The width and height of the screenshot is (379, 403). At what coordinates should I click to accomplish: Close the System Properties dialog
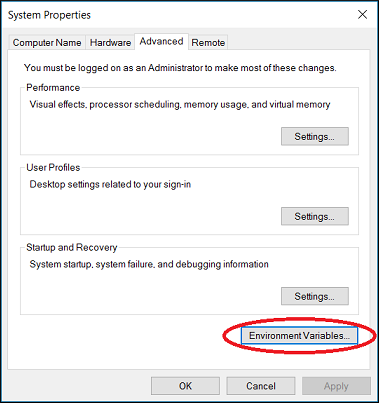pyautogui.click(x=362, y=15)
